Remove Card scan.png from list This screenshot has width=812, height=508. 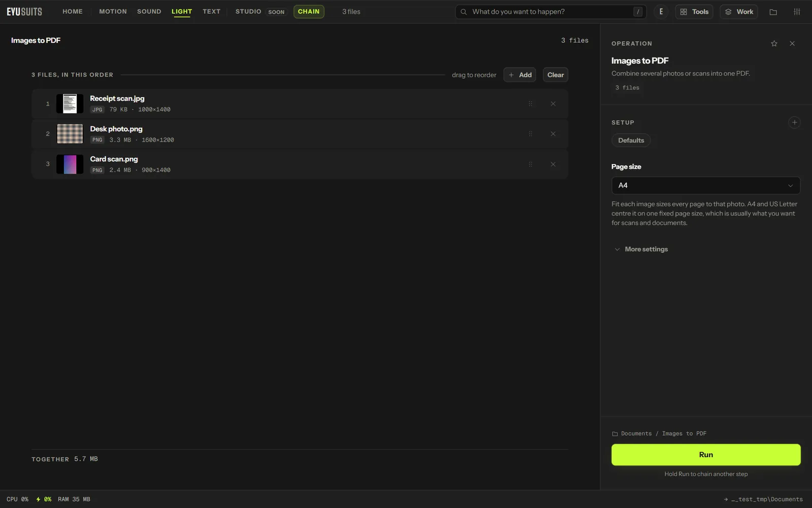click(553, 165)
